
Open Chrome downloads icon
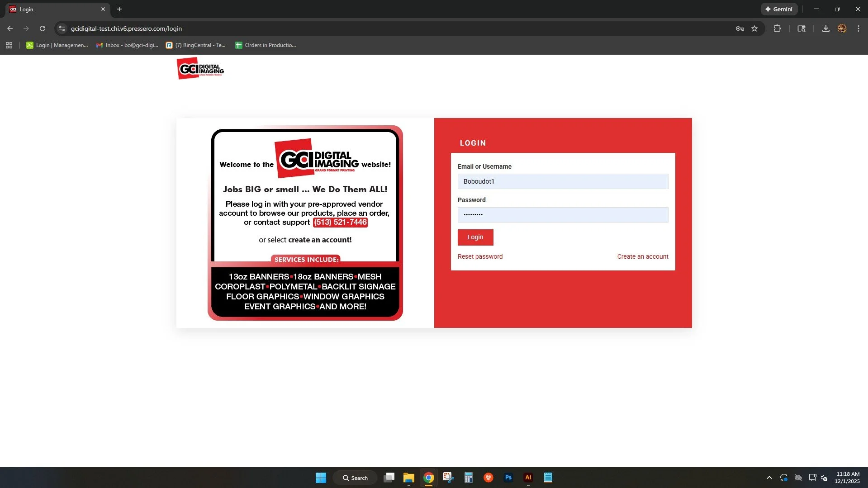tap(826, 28)
